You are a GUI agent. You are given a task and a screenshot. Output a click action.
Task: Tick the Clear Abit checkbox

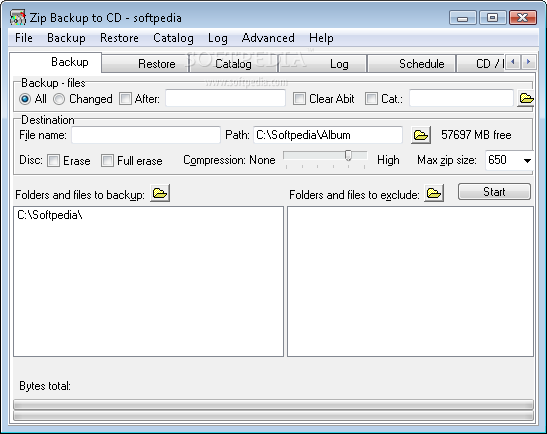299,99
